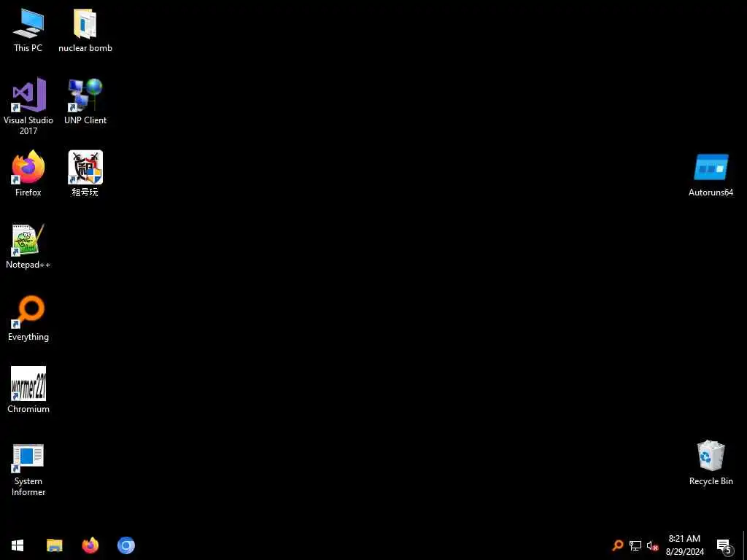Select the Firefox desktop shortcut
The height and width of the screenshot is (560, 747).
[28, 174]
